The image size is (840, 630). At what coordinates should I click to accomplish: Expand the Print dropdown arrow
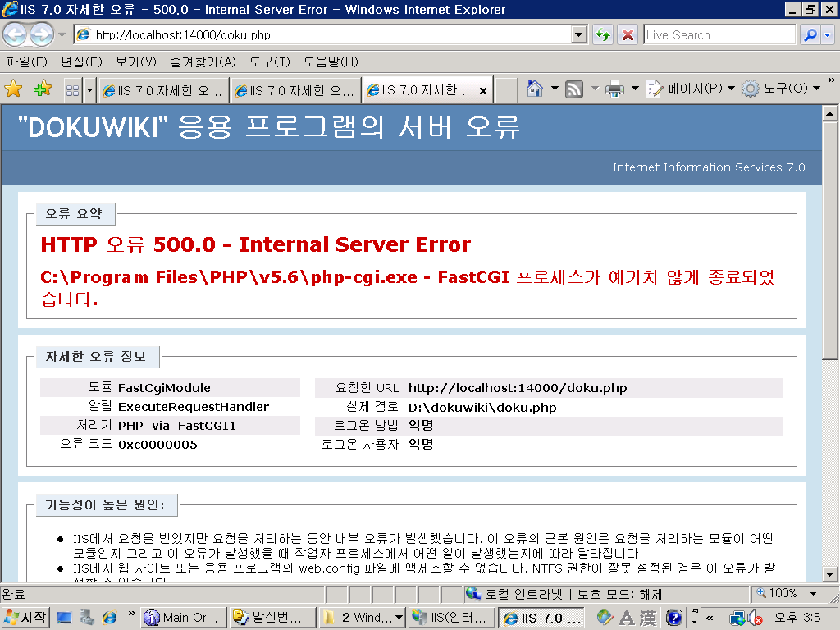[635, 89]
